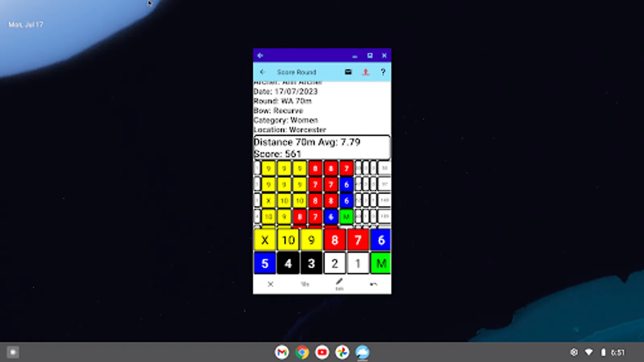Select the green M cell in scoring row four

click(347, 217)
